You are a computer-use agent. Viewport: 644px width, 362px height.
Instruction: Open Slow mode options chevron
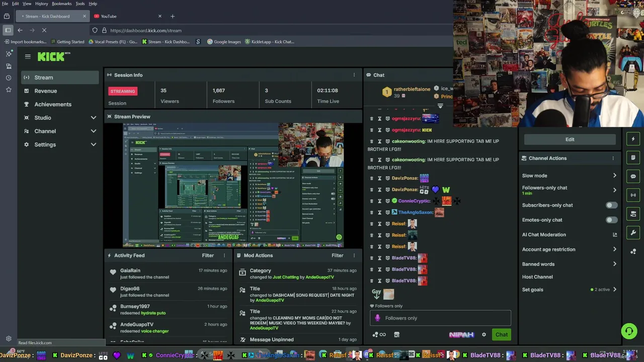click(614, 176)
